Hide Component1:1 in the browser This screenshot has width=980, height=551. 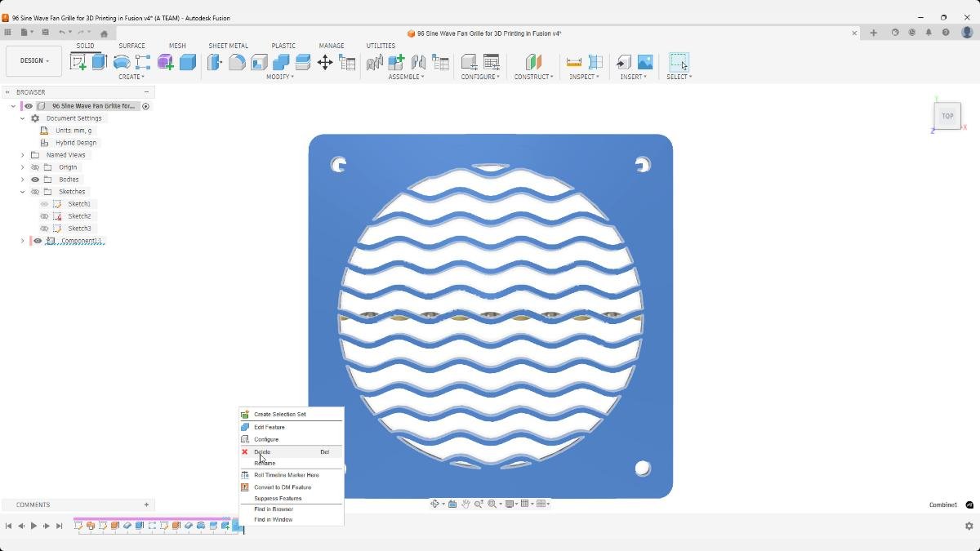click(38, 240)
